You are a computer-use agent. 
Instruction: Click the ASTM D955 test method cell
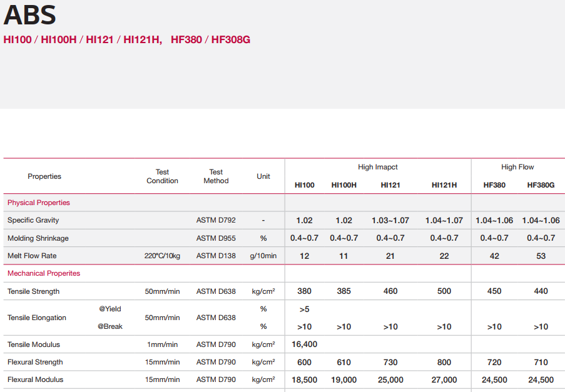(x=216, y=238)
